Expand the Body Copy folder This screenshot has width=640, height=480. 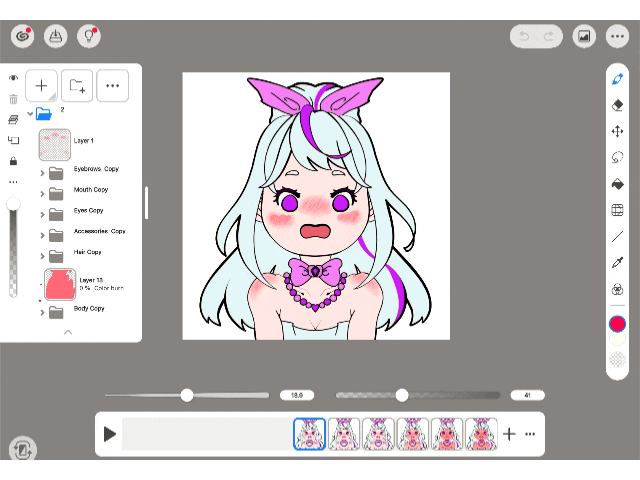point(42,313)
